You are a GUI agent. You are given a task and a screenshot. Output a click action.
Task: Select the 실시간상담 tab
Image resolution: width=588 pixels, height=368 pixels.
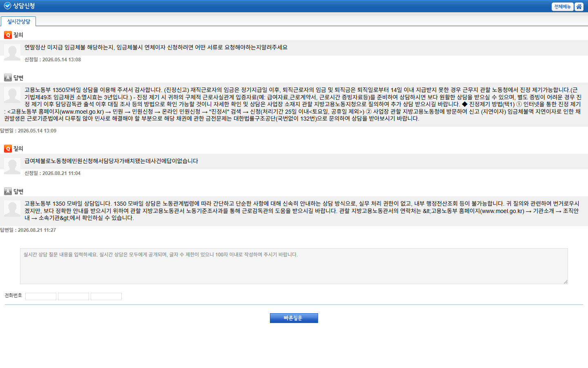click(x=18, y=21)
